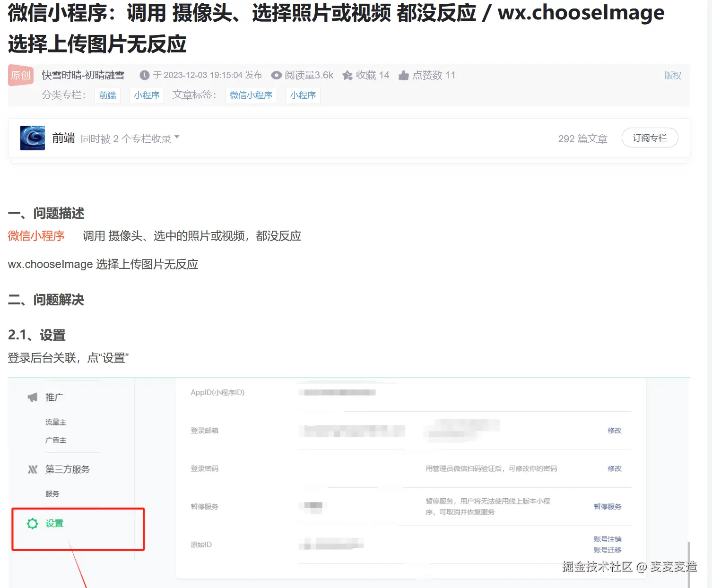The height and width of the screenshot is (588, 712).
Task: Open author 快雪时晴-初晴融雪 profile
Action: 83,75
